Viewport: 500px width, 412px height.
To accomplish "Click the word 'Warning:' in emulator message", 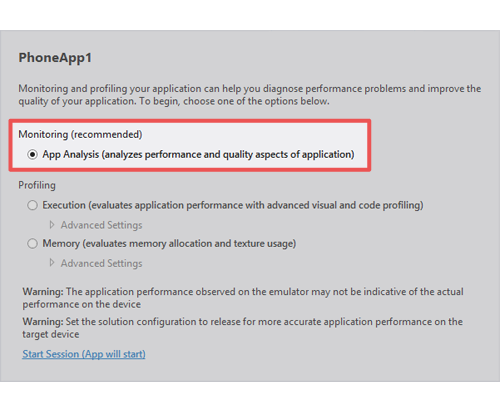I will (x=43, y=292).
